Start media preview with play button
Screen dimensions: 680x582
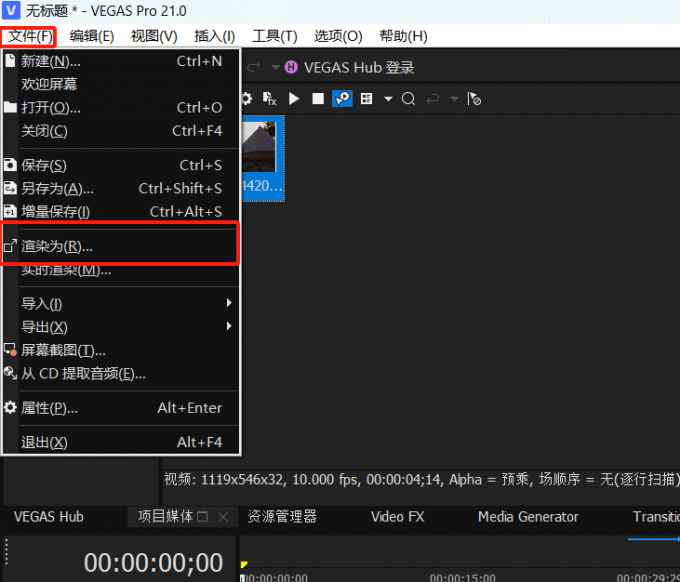point(294,99)
